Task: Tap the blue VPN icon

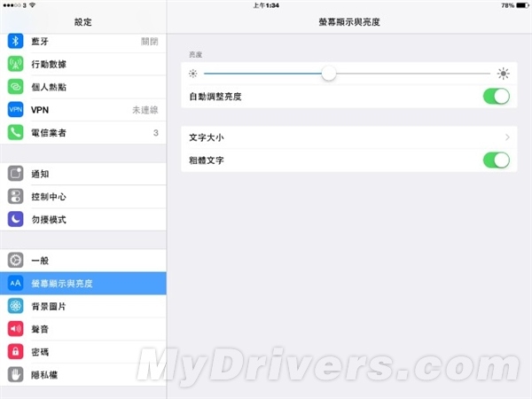Action: [15, 110]
